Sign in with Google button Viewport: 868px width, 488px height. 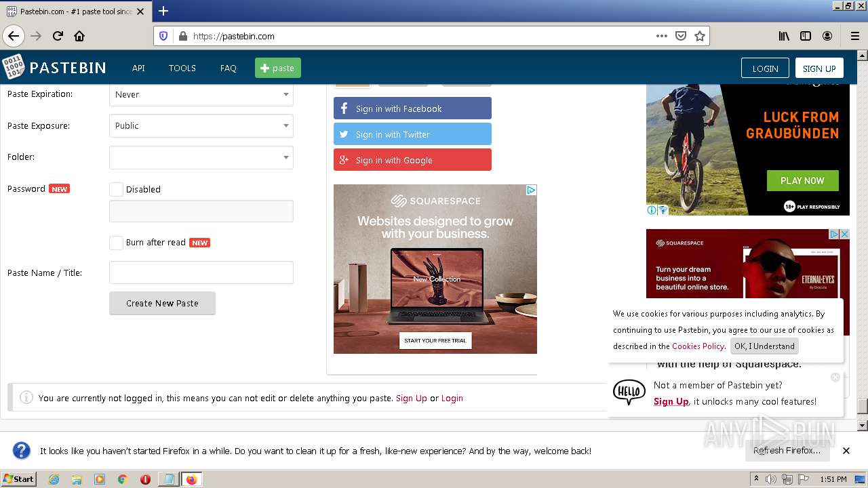412,160
